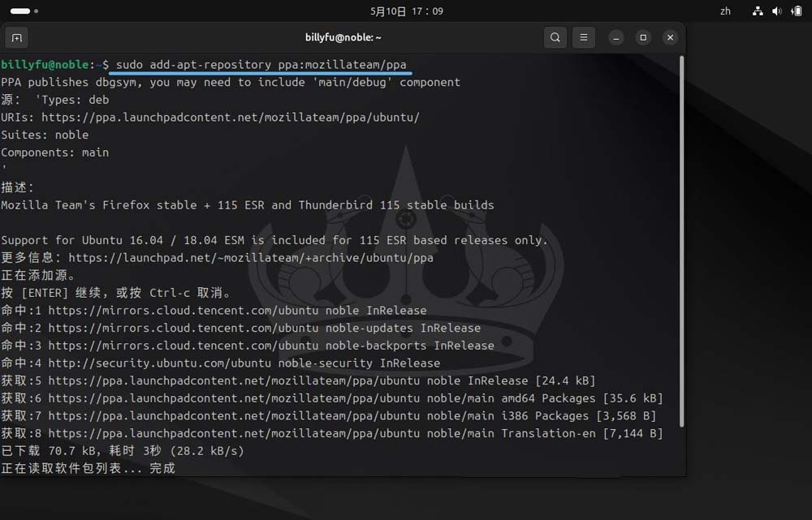Click the terminal vertical scrollbar
The height and width of the screenshot is (520, 812).
pos(681,243)
